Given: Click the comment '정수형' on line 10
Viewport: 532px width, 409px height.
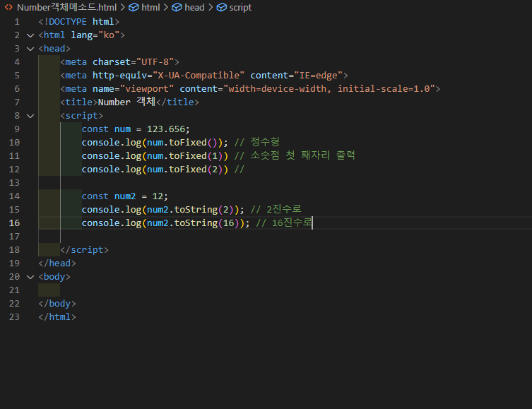Looking at the screenshot, I should [x=265, y=142].
